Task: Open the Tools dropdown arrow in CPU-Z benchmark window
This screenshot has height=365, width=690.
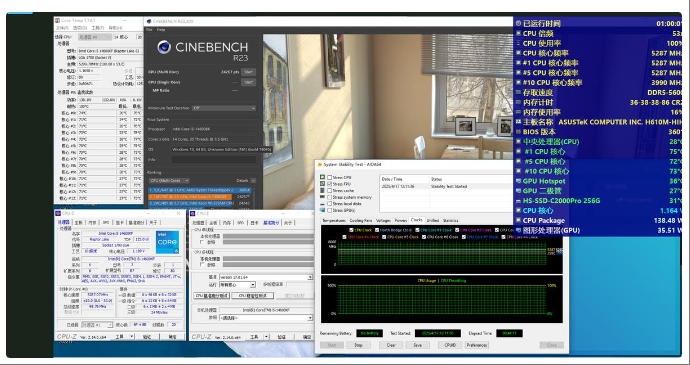Action: [x=266, y=337]
